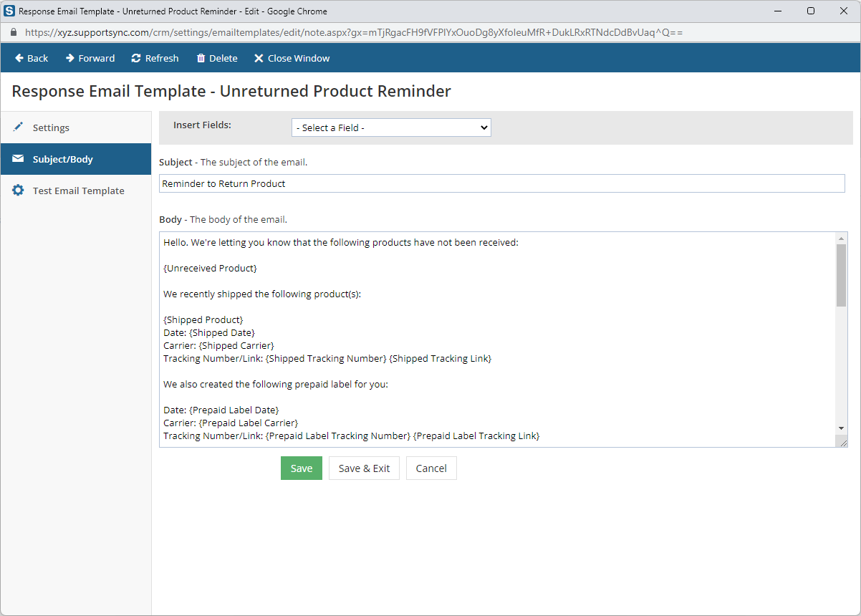This screenshot has height=616, width=861.
Task: Open the Select a Field dropdown
Action: click(x=391, y=127)
